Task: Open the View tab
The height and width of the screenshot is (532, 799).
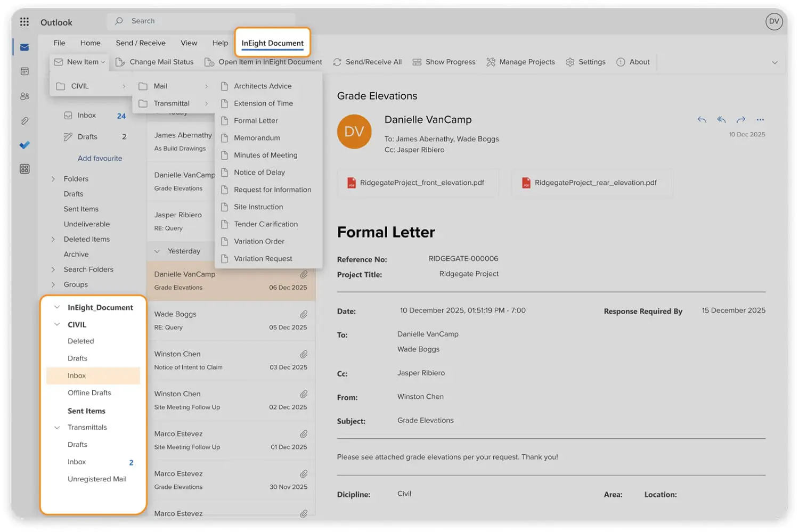Action: [x=189, y=43]
